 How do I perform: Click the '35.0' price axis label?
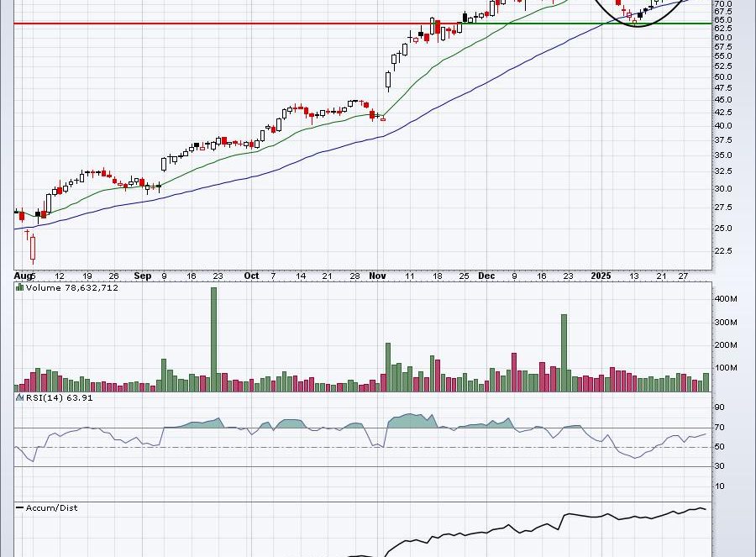pyautogui.click(x=723, y=155)
